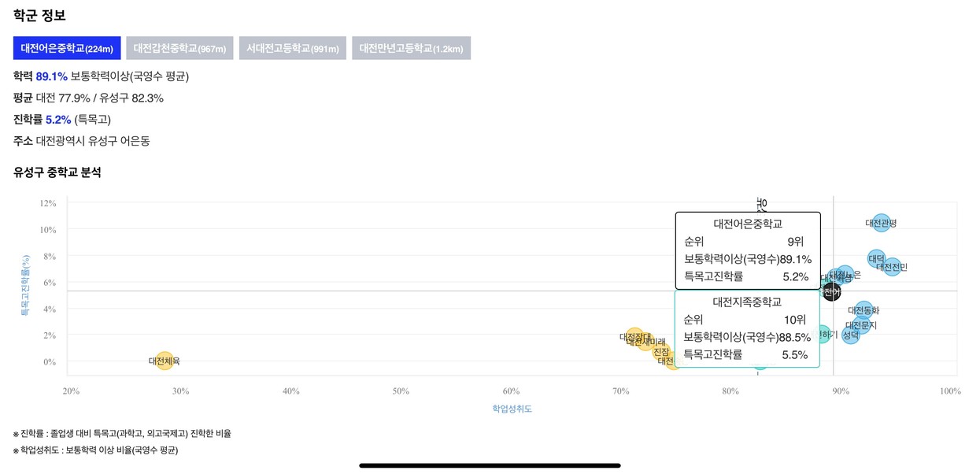This screenshot has width=980, height=474.
Task: Click the black 대전어은 highlighted bubble
Action: click(x=831, y=292)
